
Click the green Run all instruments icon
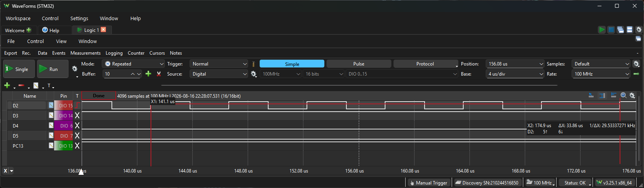pyautogui.click(x=602, y=30)
